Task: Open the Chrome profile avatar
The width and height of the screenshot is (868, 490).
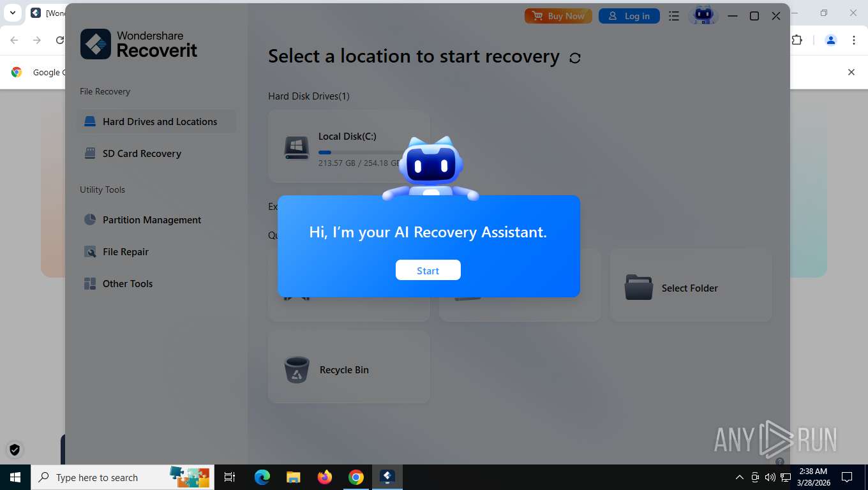Action: [x=831, y=40]
